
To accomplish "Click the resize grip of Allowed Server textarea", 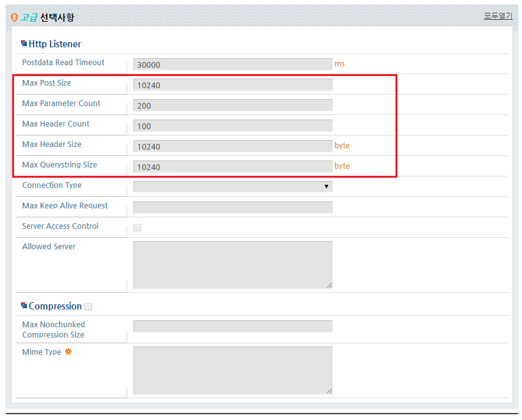I will (329, 286).
